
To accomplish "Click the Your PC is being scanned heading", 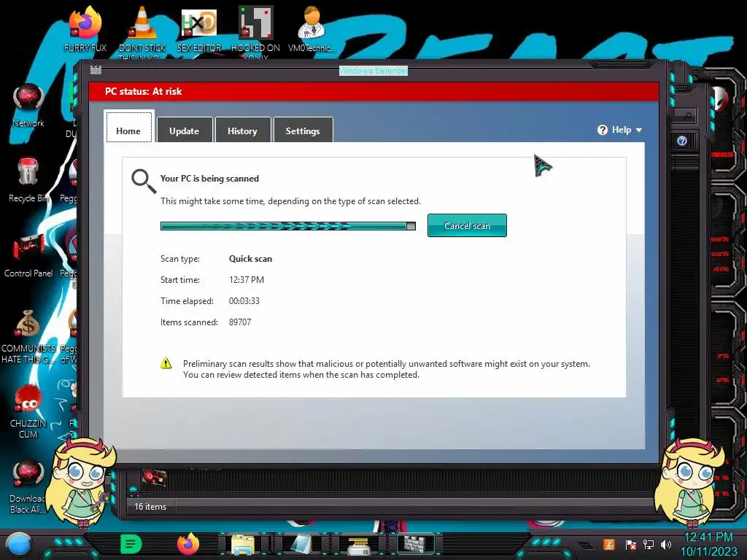I will (209, 179).
